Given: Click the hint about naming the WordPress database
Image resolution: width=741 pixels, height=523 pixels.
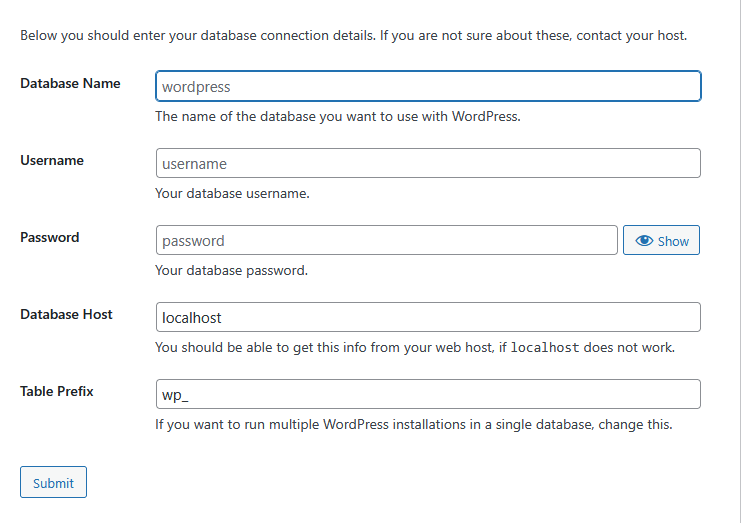Looking at the screenshot, I should (338, 116).
